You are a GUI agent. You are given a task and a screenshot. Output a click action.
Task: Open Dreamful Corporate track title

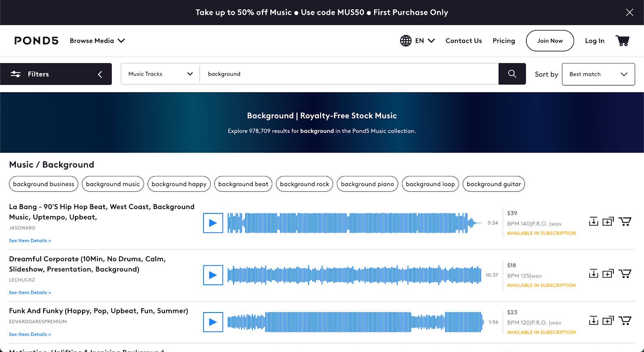pyautogui.click(x=87, y=264)
